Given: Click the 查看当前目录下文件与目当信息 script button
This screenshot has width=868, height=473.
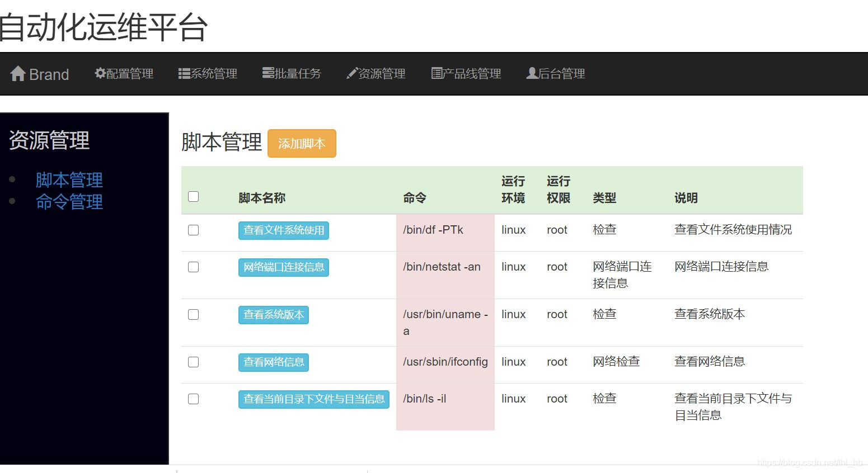Looking at the screenshot, I should (x=314, y=399).
